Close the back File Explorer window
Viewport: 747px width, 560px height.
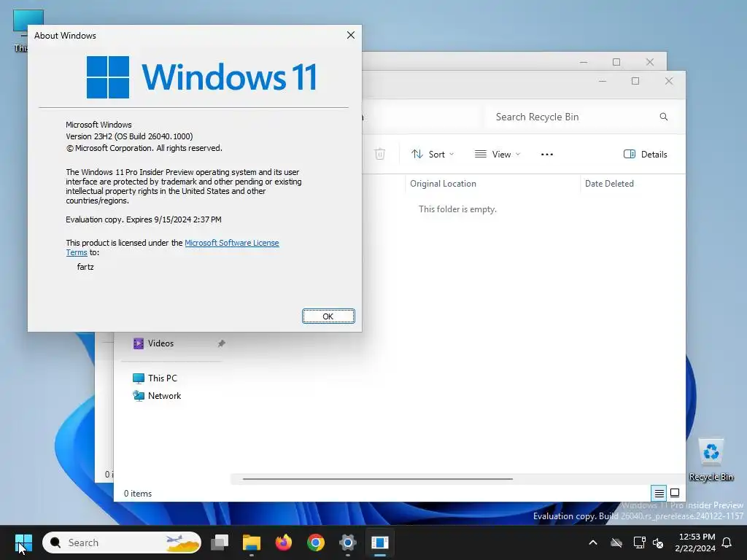pyautogui.click(x=650, y=63)
